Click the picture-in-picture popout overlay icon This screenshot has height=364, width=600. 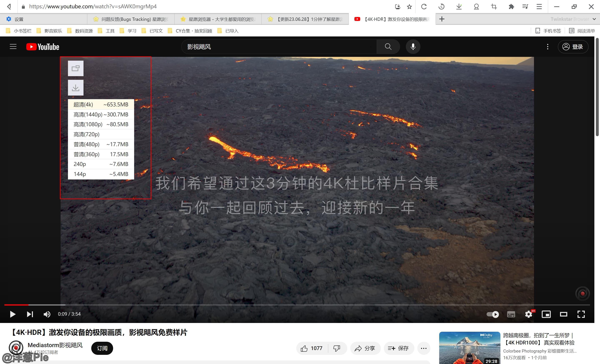[75, 68]
